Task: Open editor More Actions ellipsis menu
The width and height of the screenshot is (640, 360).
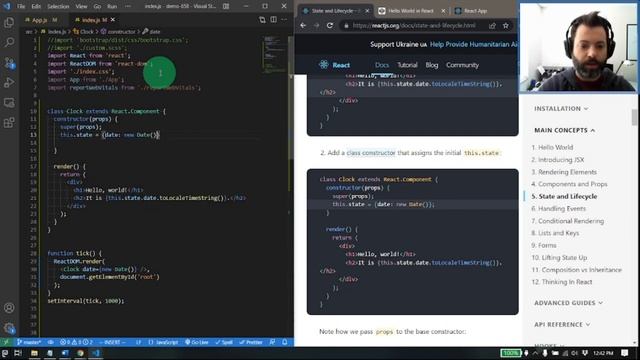Action: [x=284, y=20]
